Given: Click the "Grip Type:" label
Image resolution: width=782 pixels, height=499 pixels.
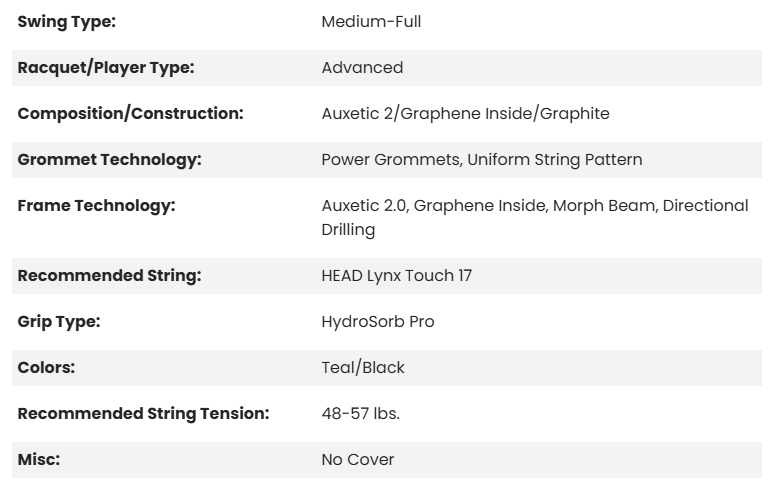Looking at the screenshot, I should click(x=59, y=322).
